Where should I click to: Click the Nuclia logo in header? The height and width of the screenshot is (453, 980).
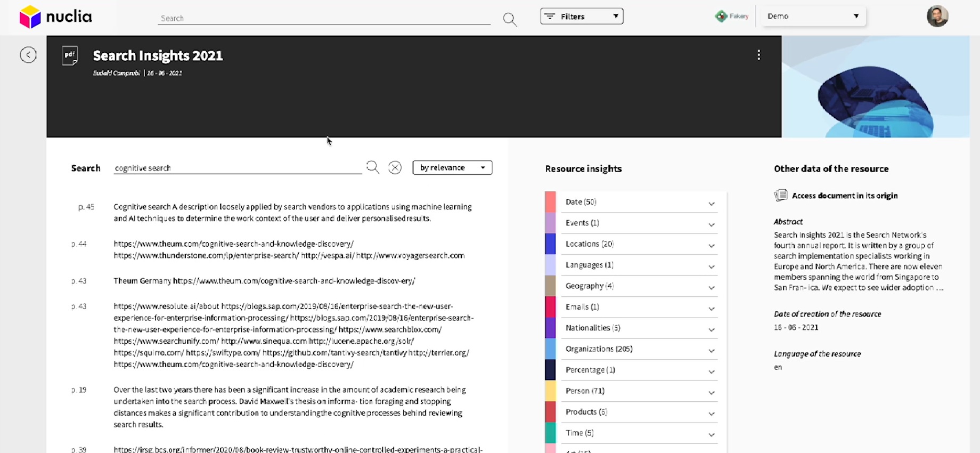[x=55, y=17]
